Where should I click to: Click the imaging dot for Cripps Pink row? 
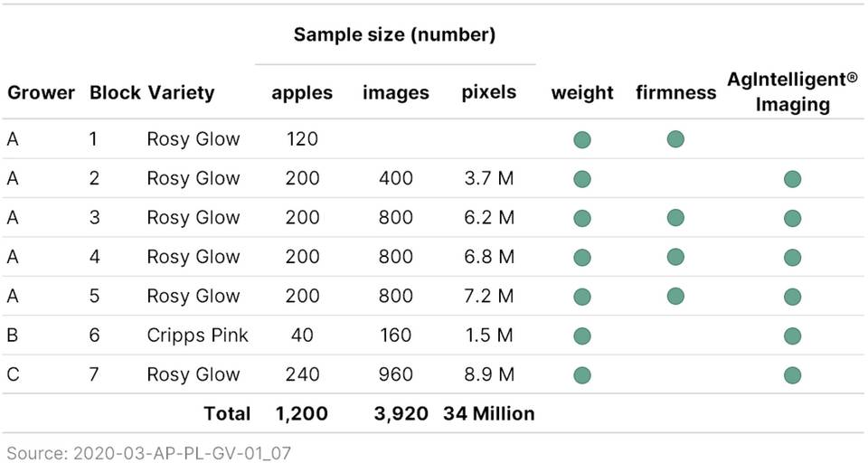coord(793,335)
